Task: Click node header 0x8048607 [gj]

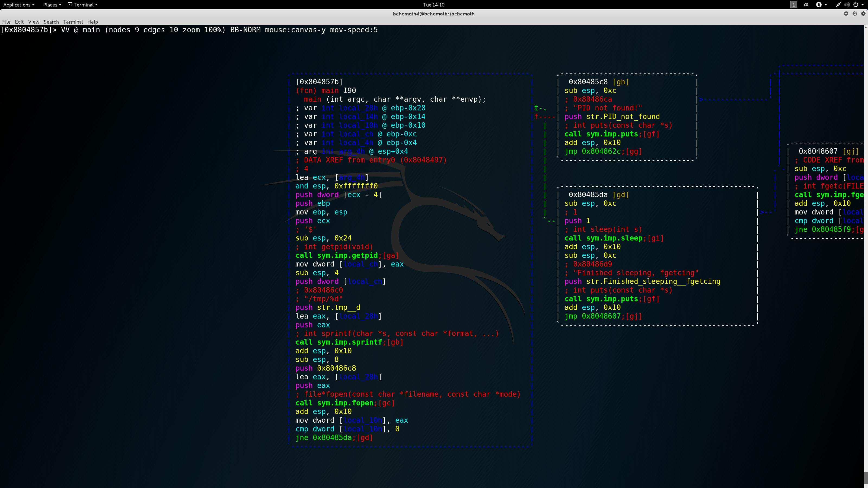Action: 829,151
